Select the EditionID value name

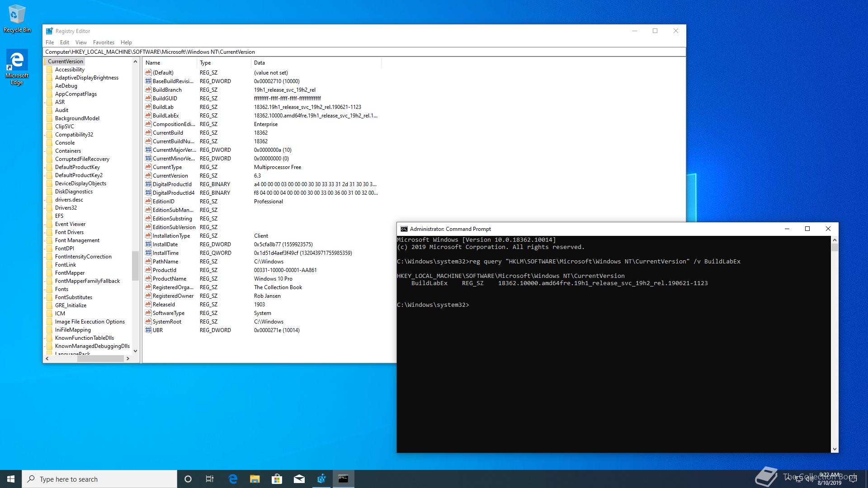[x=163, y=202]
